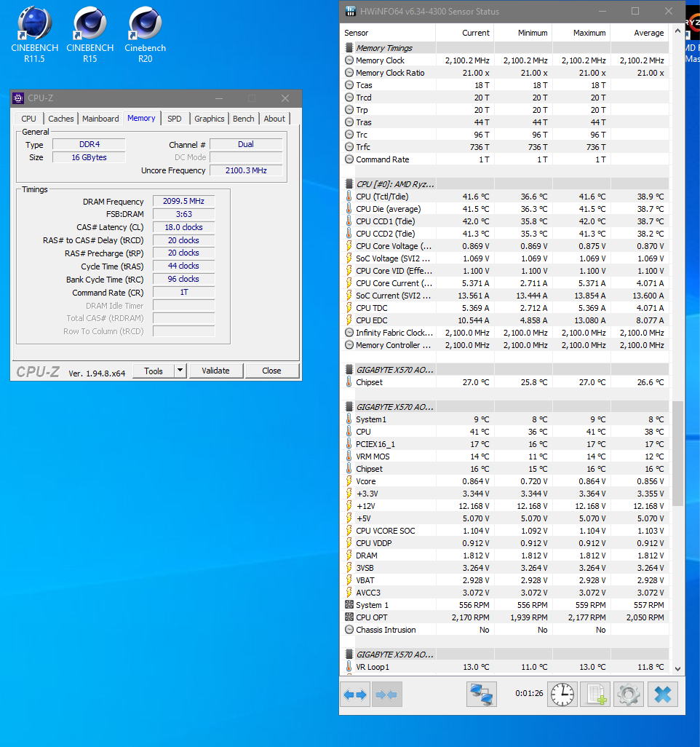
Task: Open the CINEBENCH R15 desktop shortcut
Action: [90, 34]
